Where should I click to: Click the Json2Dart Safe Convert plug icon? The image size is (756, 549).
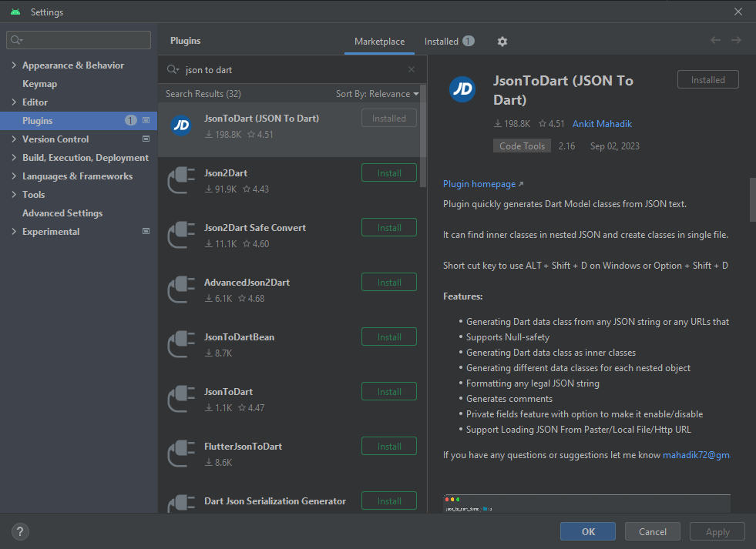click(x=181, y=235)
